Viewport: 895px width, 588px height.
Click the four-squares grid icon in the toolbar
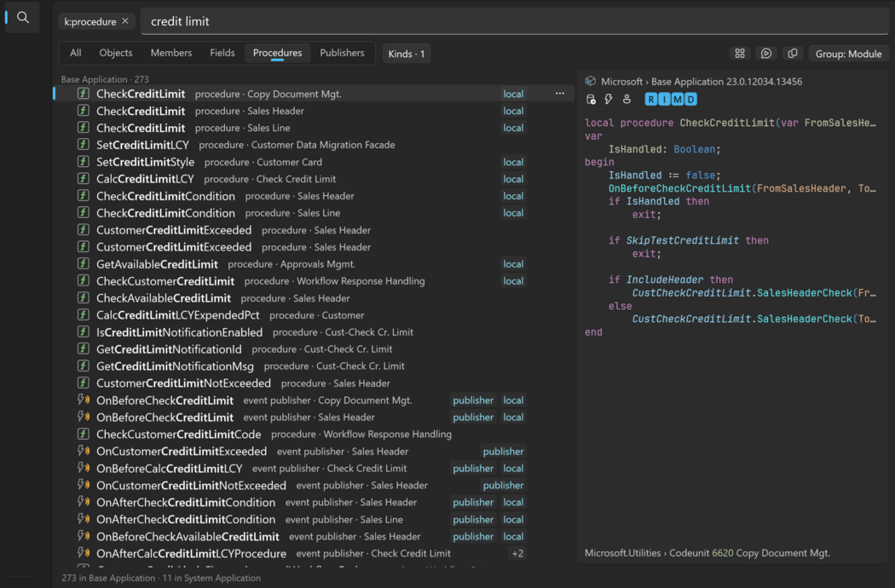(740, 54)
